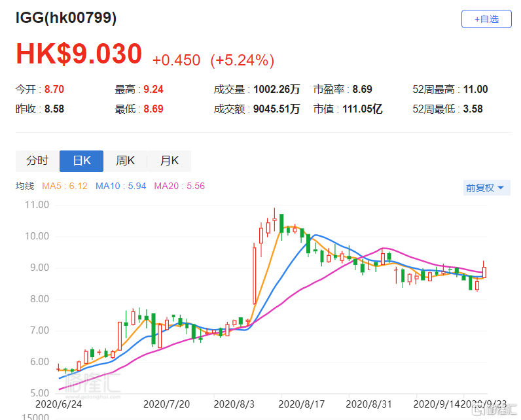Image resolution: width=521 pixels, height=420 pixels.
Task: Click the 成交额 turnover 9045.51万
Action: point(276,109)
